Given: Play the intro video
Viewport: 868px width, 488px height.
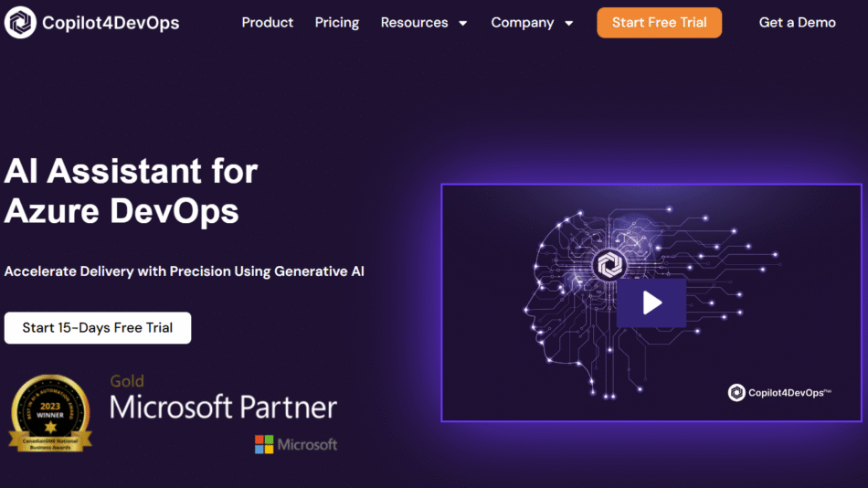Looking at the screenshot, I should coord(651,303).
